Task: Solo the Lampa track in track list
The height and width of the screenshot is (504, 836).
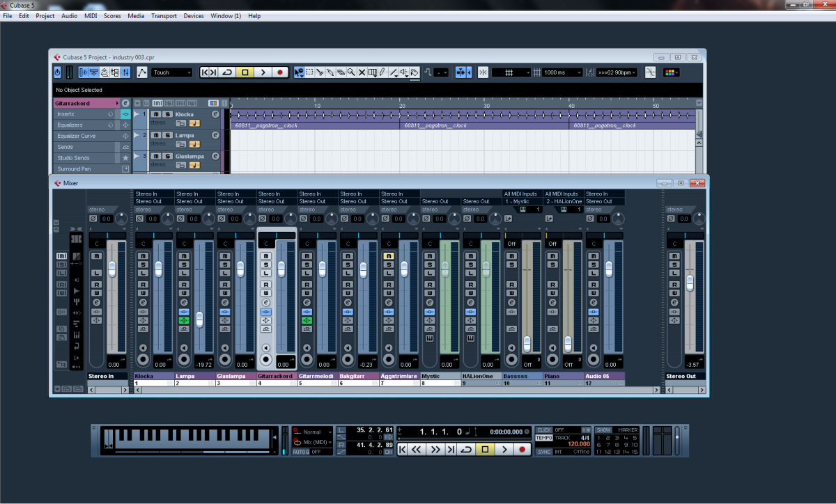Action: [167, 135]
